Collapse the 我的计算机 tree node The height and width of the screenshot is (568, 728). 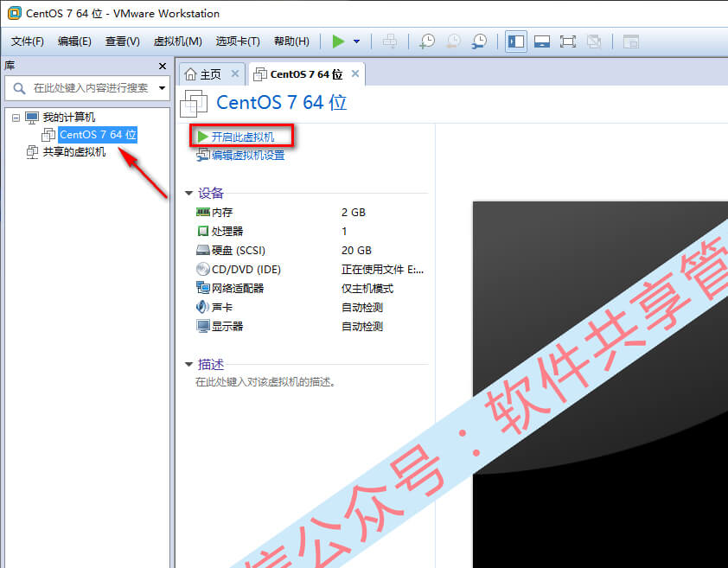16,118
